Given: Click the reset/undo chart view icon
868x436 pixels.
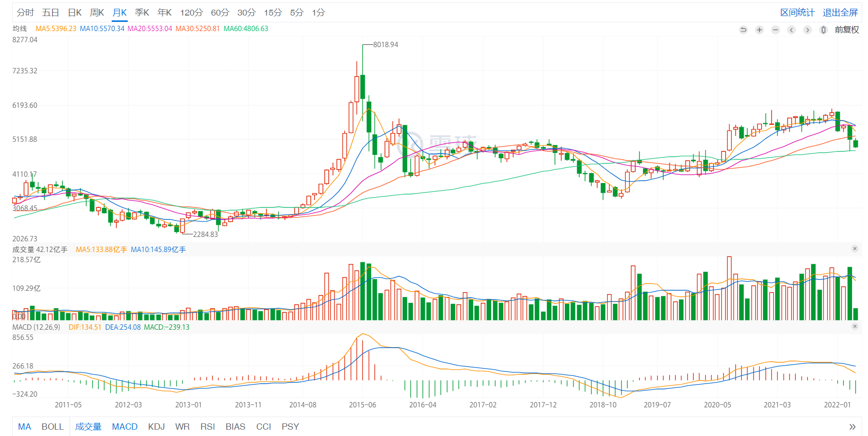Looking at the screenshot, I should tap(743, 30).
